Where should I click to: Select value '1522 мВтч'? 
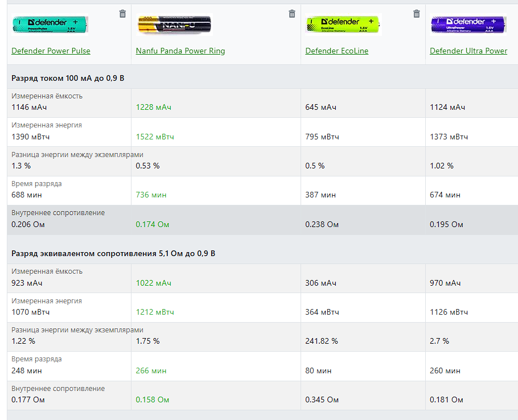(155, 137)
